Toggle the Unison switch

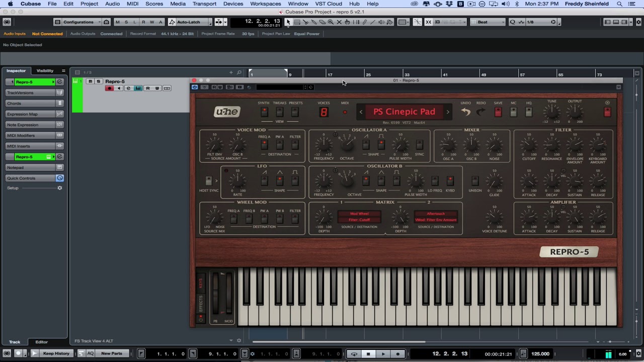474,181
